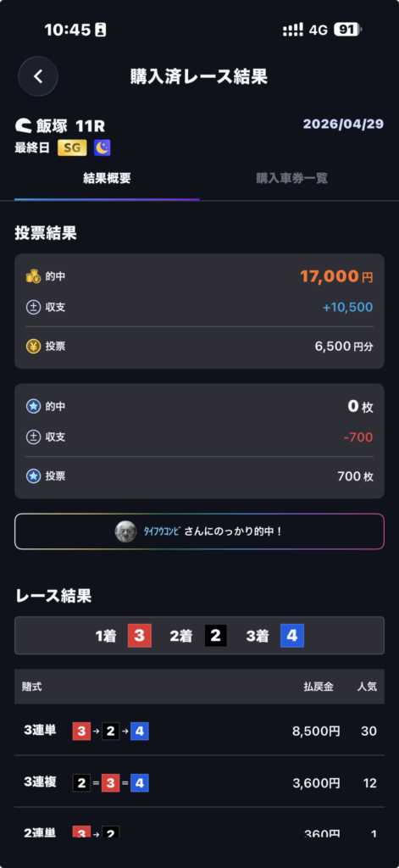399x868 pixels.
Task: Tap the plus-minus balance icon in yen card
Action: (33, 307)
